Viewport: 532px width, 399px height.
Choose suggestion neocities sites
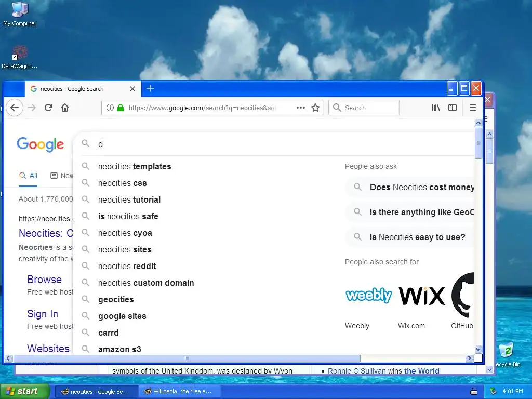(x=125, y=250)
